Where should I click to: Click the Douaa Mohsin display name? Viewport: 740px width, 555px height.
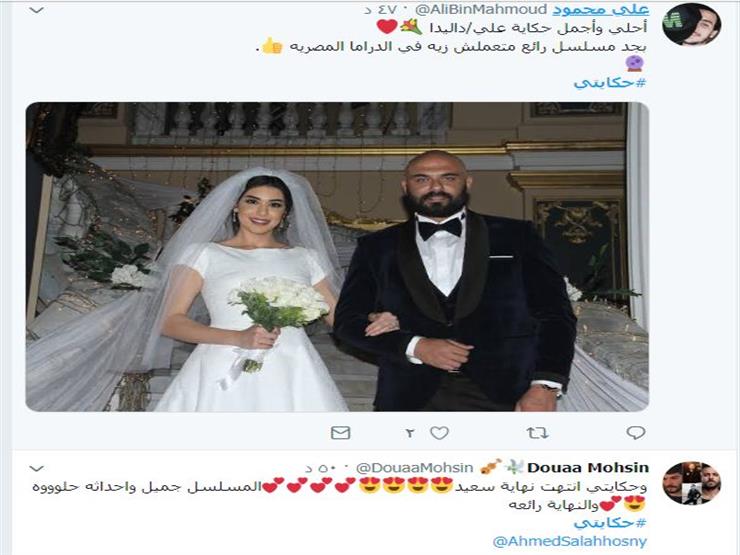point(588,468)
